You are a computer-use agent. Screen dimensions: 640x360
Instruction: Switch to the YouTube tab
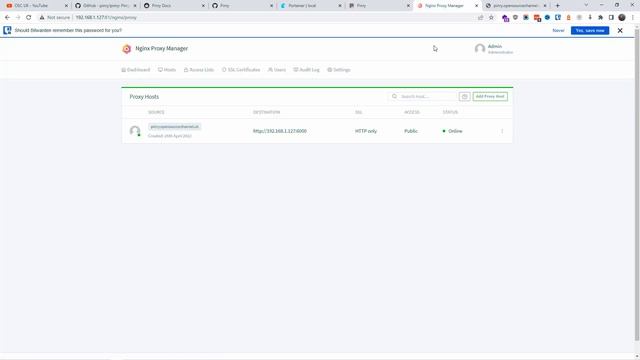(36, 6)
